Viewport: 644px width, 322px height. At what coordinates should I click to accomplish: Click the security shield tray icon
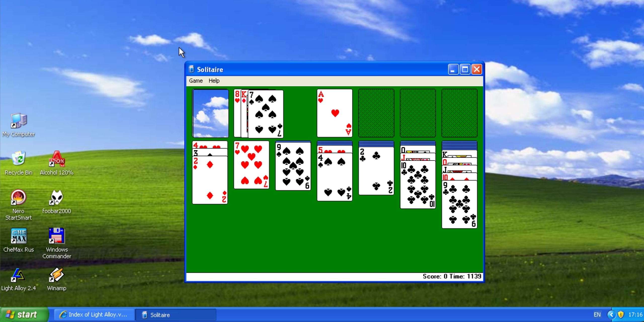tap(621, 314)
